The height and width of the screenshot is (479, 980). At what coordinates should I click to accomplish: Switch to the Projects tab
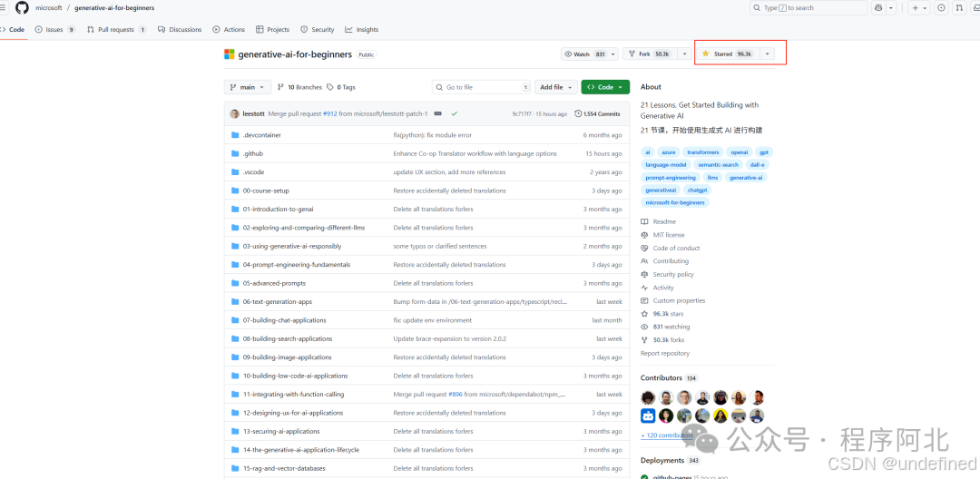272,29
